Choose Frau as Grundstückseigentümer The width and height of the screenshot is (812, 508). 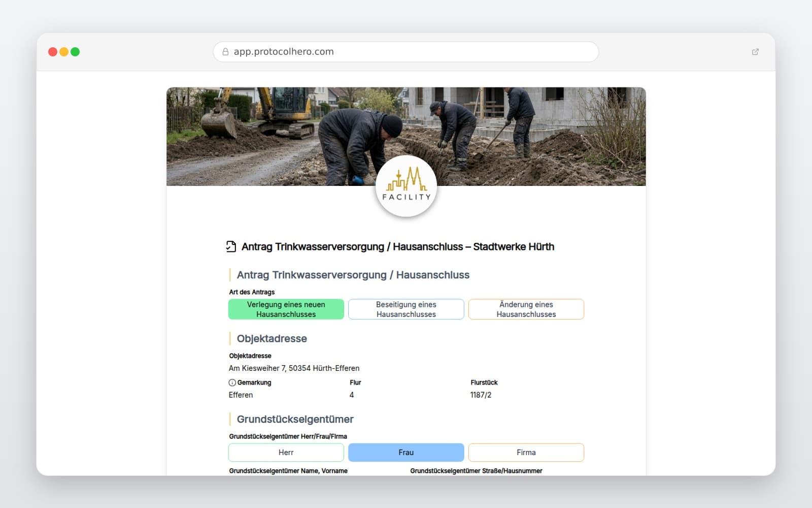[x=406, y=453]
